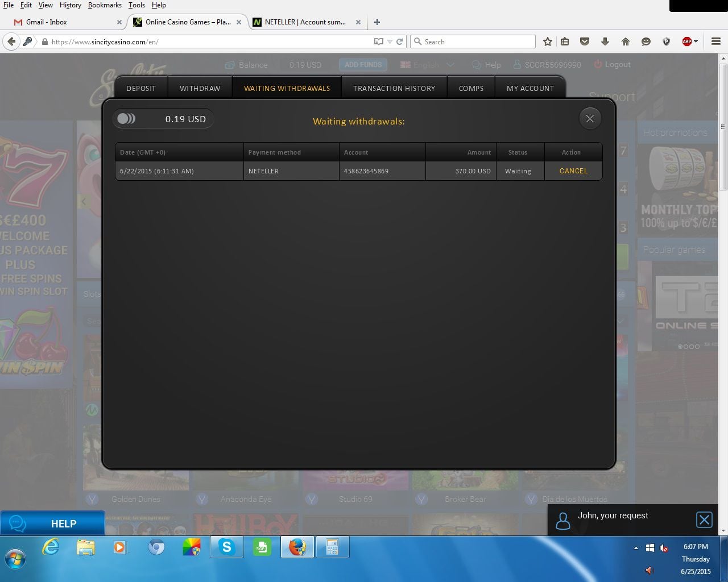728x582 pixels.
Task: Click the sincitycasino.com address field
Action: [210, 41]
